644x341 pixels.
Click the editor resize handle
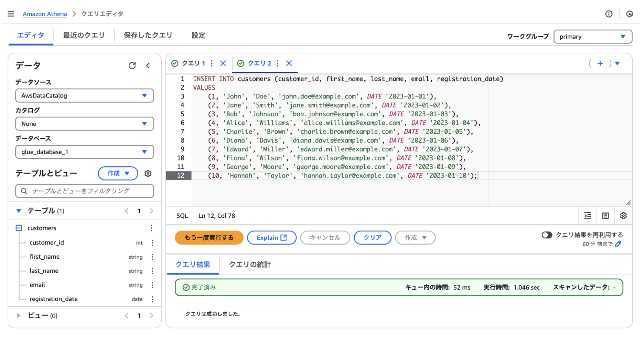point(628,203)
